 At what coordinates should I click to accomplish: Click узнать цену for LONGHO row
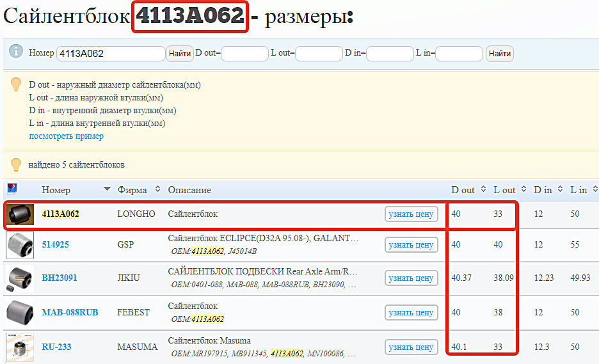411,214
